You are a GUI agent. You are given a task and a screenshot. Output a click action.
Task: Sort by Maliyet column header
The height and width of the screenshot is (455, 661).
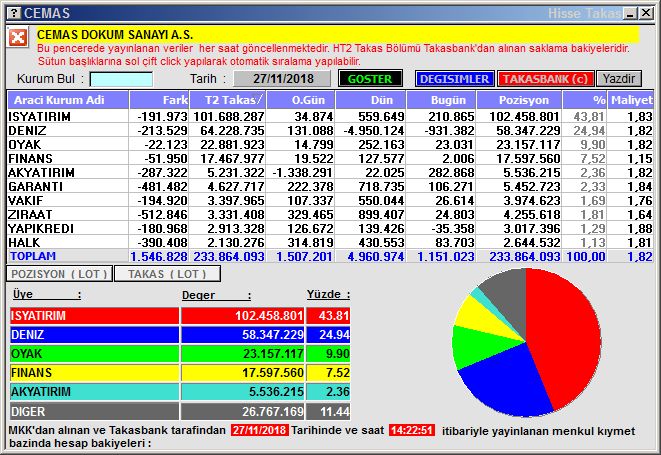point(631,100)
